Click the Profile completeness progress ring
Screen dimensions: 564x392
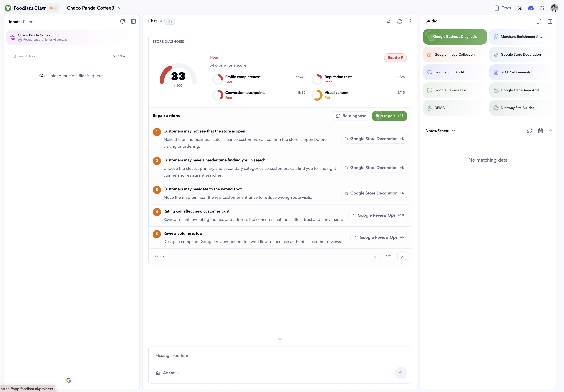coord(218,79)
